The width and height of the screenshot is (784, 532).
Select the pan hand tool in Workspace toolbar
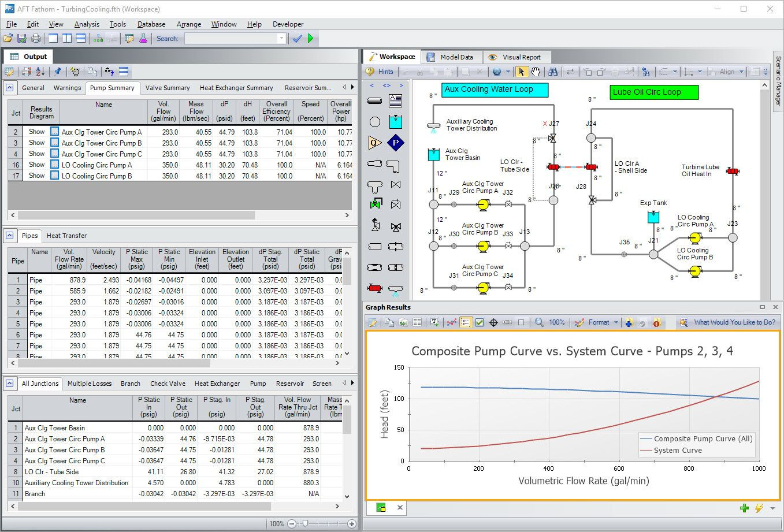536,72
